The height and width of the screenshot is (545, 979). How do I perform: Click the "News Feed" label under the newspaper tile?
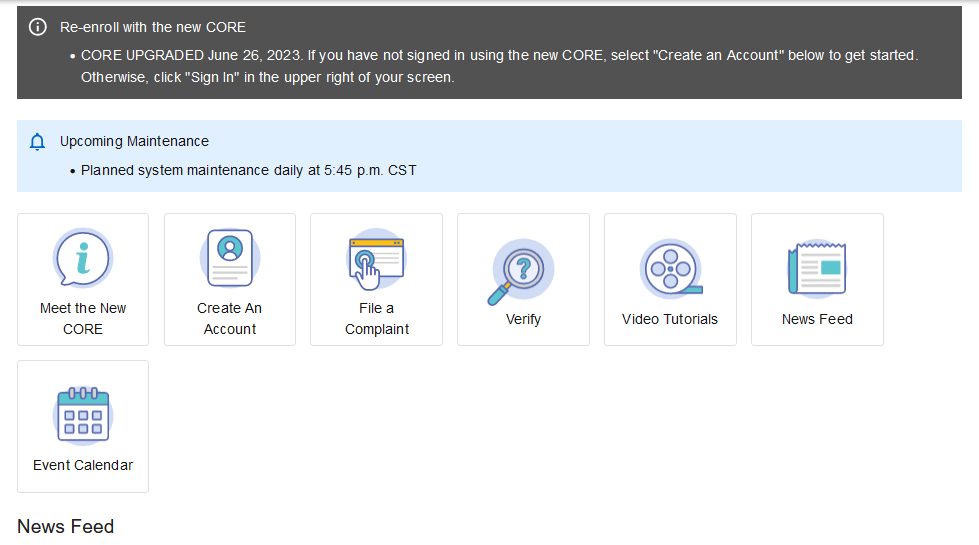(817, 319)
